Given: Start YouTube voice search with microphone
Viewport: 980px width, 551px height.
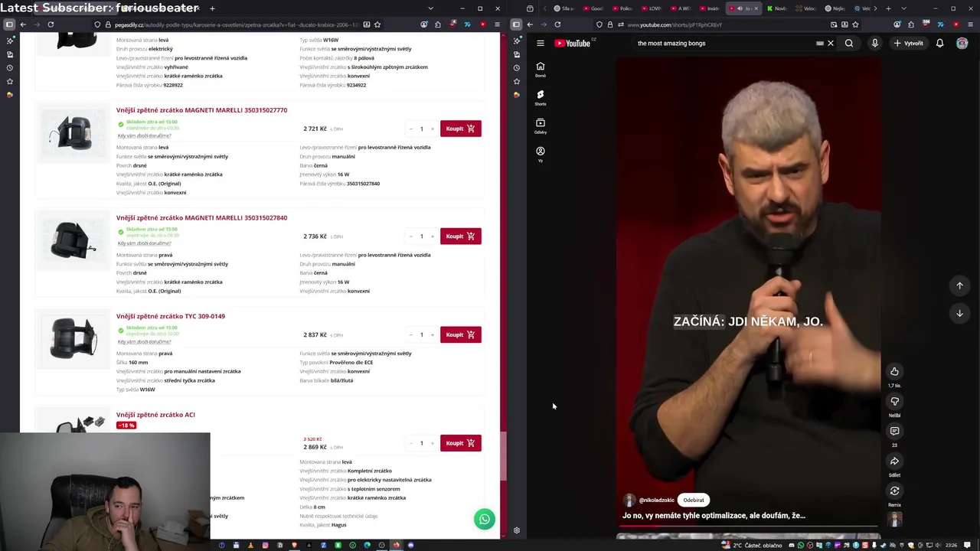Looking at the screenshot, I should click(875, 44).
